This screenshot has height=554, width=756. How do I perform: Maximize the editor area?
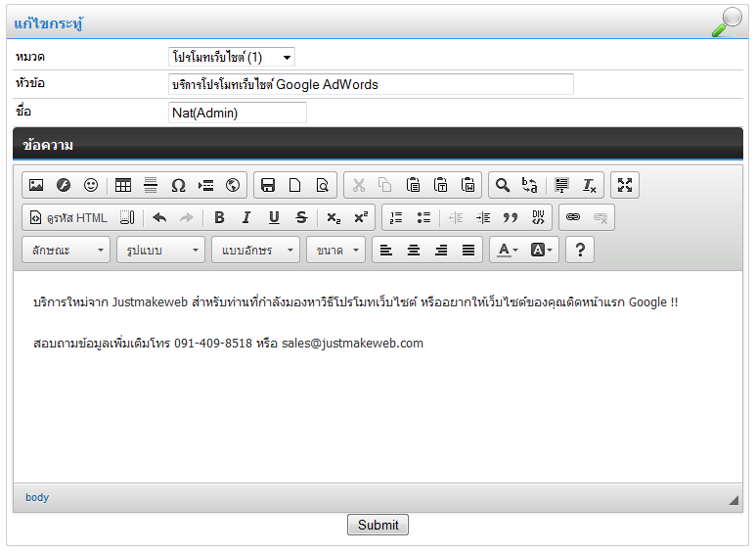[626, 185]
